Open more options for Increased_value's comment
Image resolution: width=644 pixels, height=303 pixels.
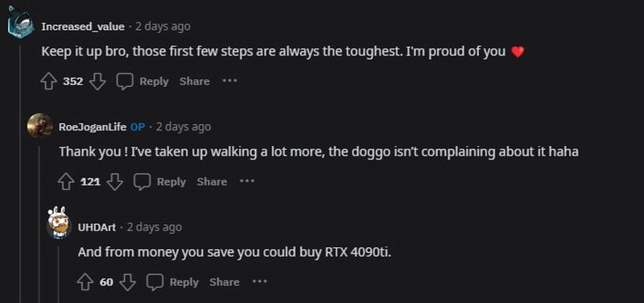[229, 81]
